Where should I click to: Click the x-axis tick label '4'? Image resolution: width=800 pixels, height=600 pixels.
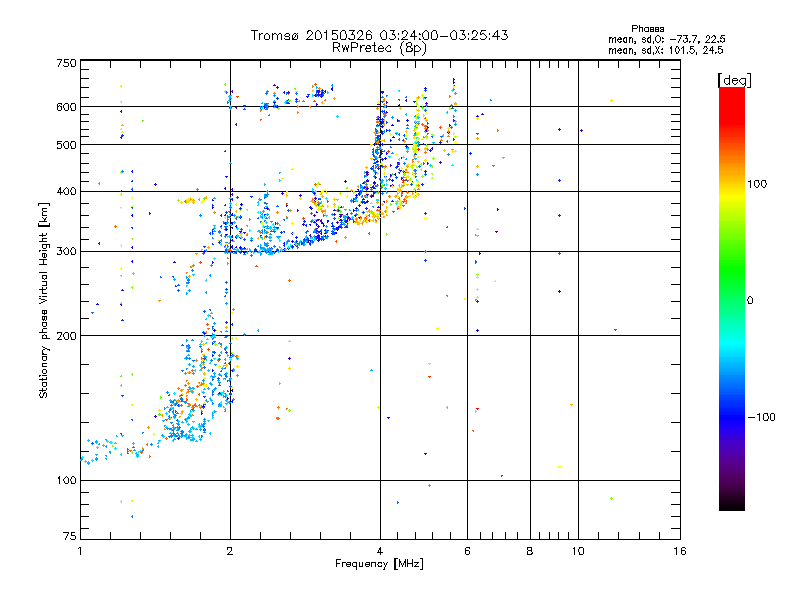point(380,551)
